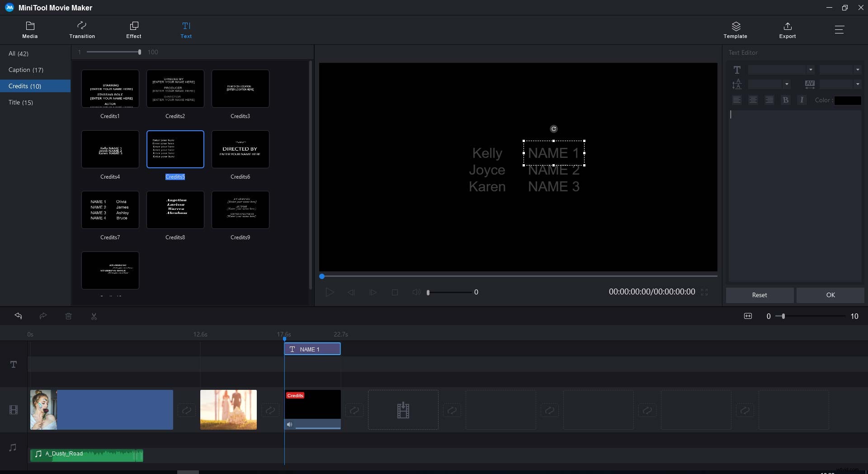
Task: Select the Credits7 template thumbnail
Action: pos(110,210)
